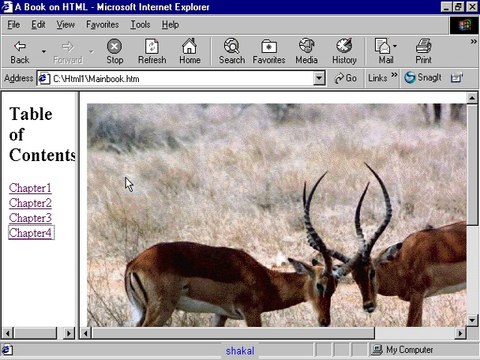The height and width of the screenshot is (360, 480).
Task: Click the My Computer zone icon
Action: point(377,350)
